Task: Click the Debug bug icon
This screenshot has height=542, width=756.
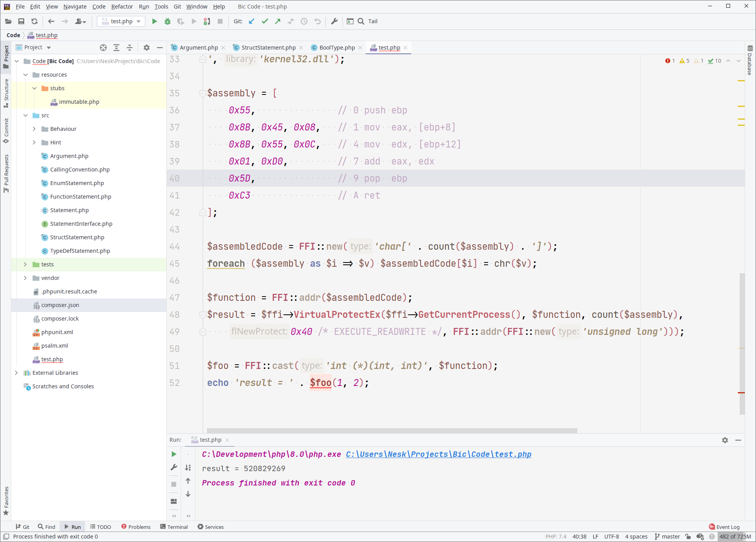Action: pyautogui.click(x=168, y=21)
